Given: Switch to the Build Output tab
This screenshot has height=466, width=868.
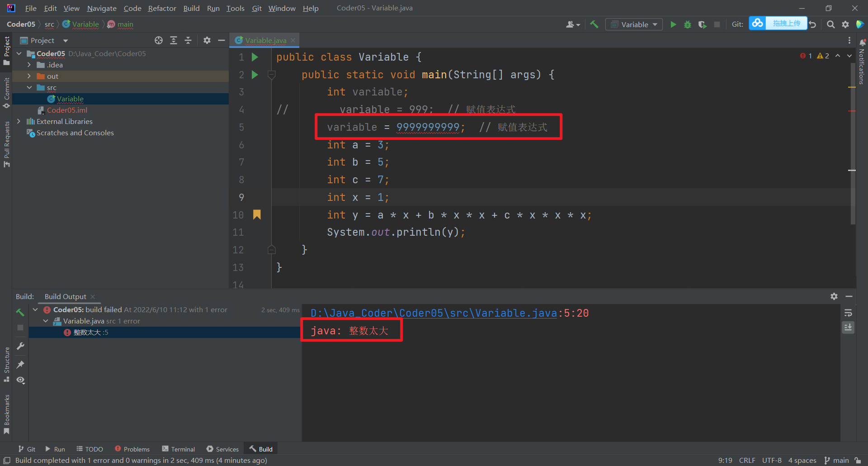Looking at the screenshot, I should [65, 296].
